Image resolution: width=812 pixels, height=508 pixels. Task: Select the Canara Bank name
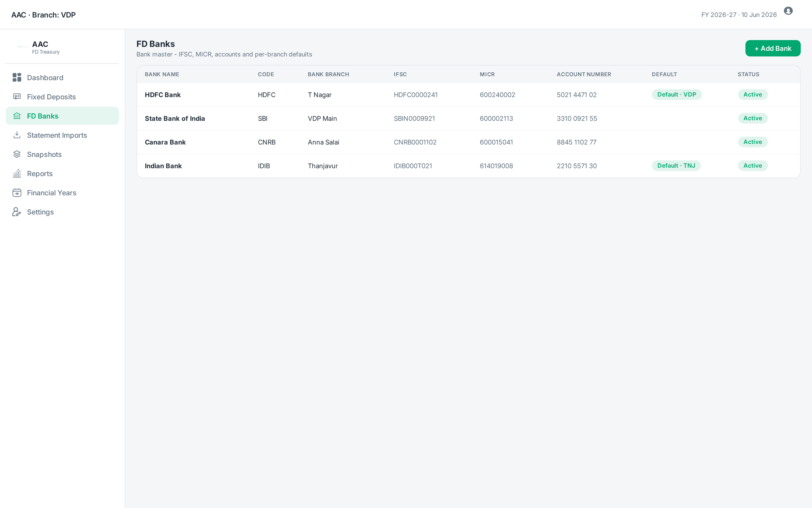tap(166, 142)
